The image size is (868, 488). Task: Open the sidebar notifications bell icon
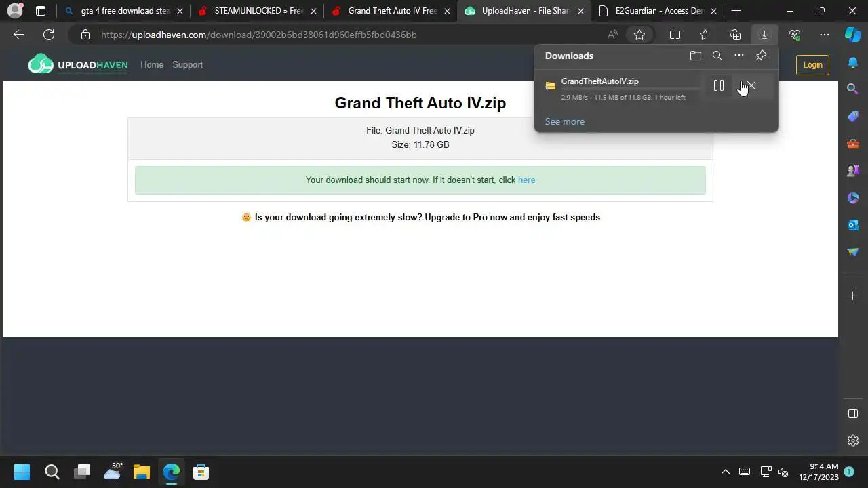click(x=853, y=62)
